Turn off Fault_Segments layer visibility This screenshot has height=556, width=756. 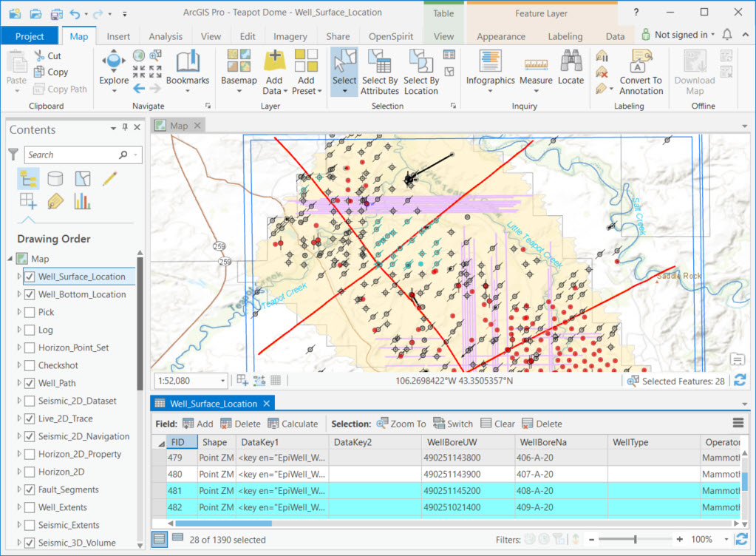[x=30, y=489]
